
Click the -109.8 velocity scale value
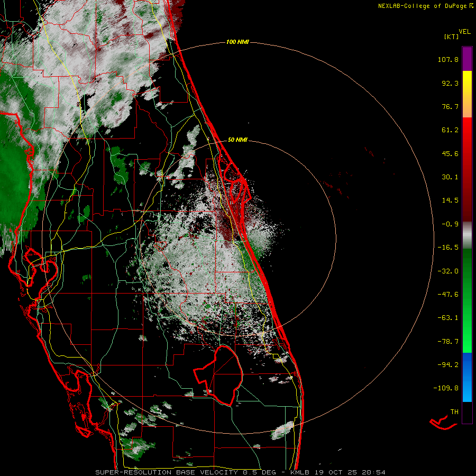click(446, 388)
